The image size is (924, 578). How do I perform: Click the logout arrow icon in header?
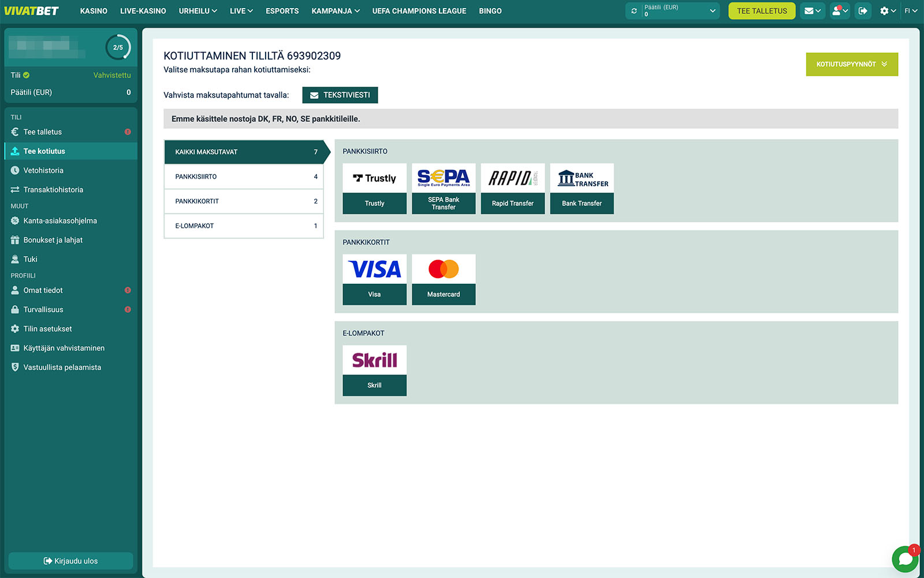pos(863,11)
